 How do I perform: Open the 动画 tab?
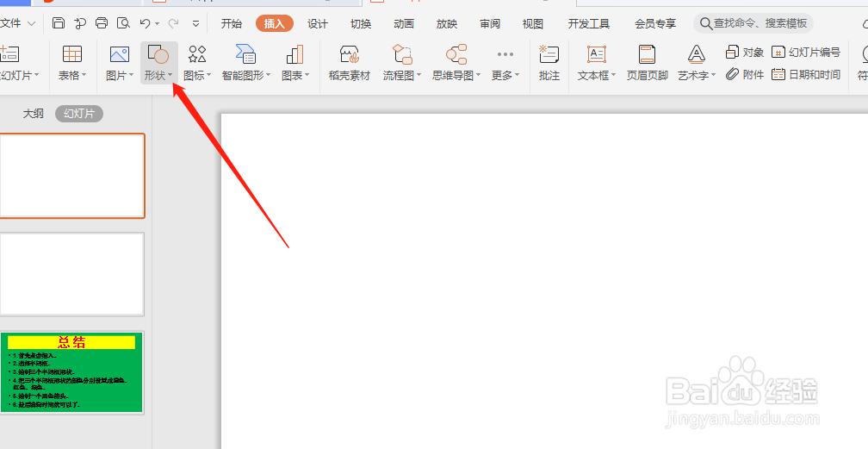point(404,23)
